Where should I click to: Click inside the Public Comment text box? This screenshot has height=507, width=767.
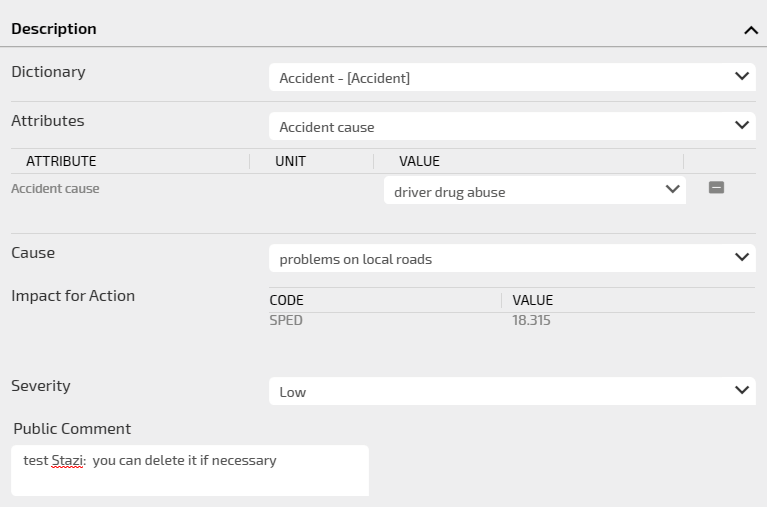(190, 477)
